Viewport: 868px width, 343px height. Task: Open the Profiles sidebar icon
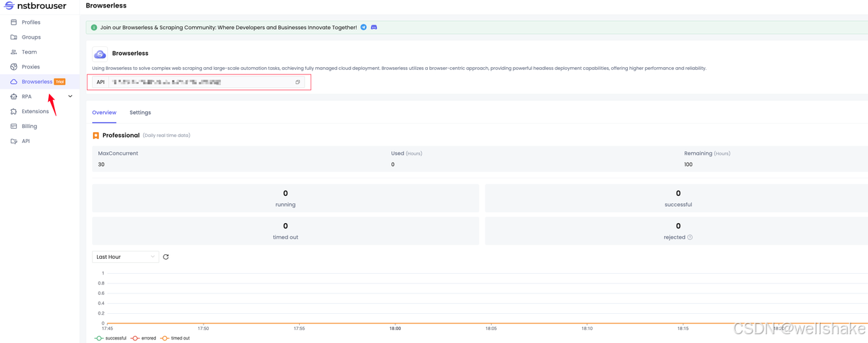(14, 22)
